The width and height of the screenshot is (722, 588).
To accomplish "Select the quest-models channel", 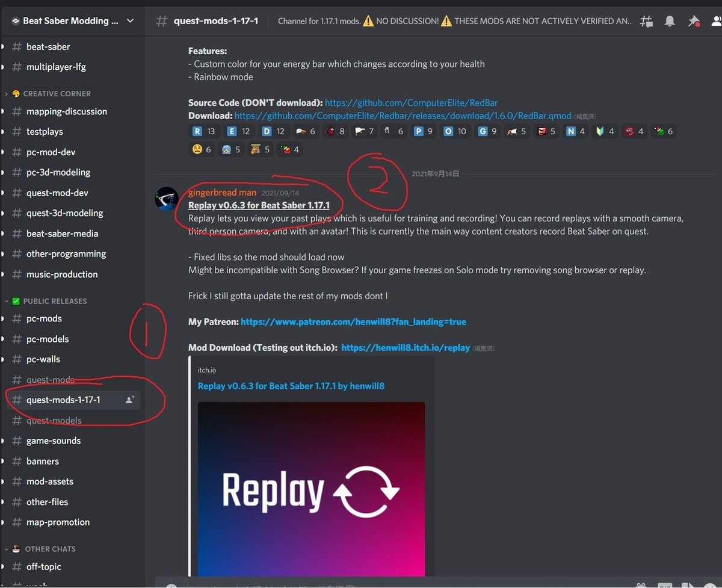I will (73, 420).
